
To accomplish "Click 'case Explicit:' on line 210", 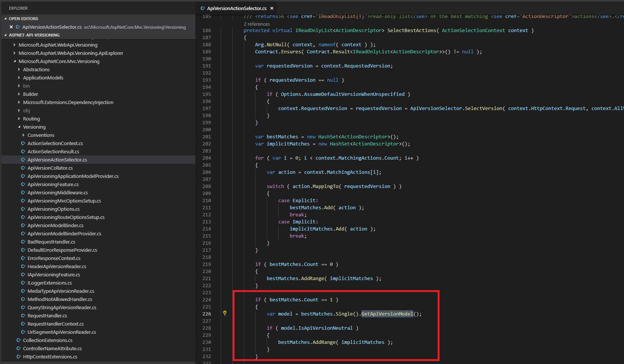I will pyautogui.click(x=298, y=200).
